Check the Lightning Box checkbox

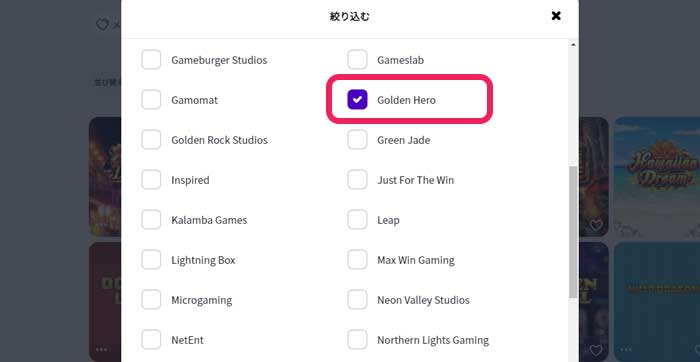point(151,260)
